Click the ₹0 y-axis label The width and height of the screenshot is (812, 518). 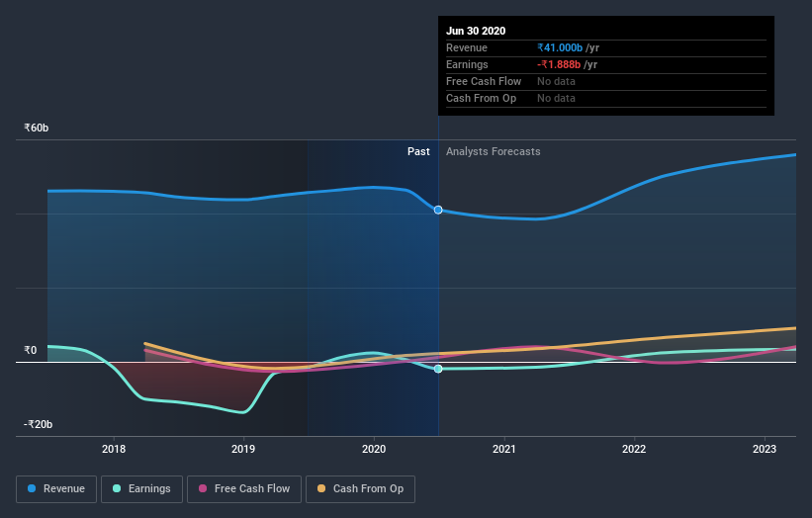(x=31, y=350)
